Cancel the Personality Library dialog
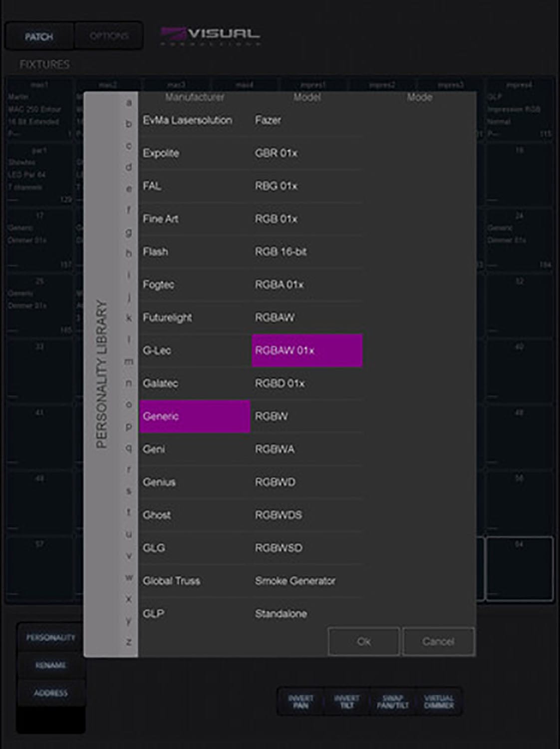Screen dimensions: 560x749 438,642
